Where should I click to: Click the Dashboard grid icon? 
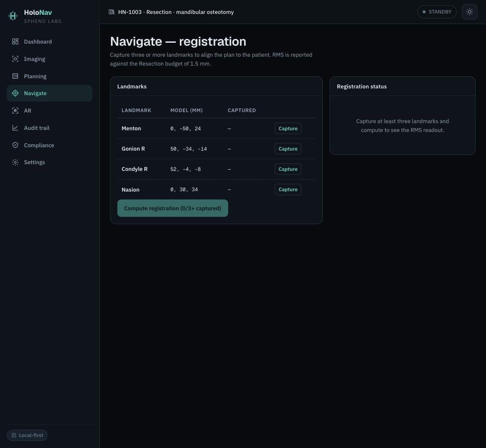click(15, 41)
